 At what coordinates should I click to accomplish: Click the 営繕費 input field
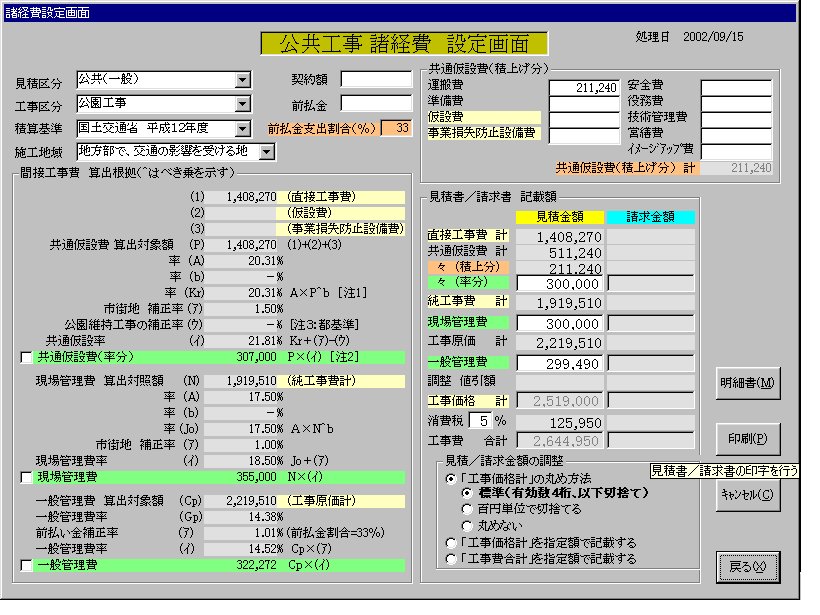(x=736, y=135)
